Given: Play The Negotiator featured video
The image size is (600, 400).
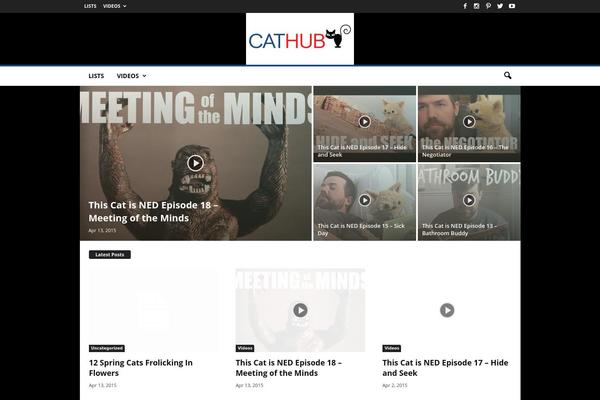Looking at the screenshot, I should pyautogui.click(x=469, y=122).
